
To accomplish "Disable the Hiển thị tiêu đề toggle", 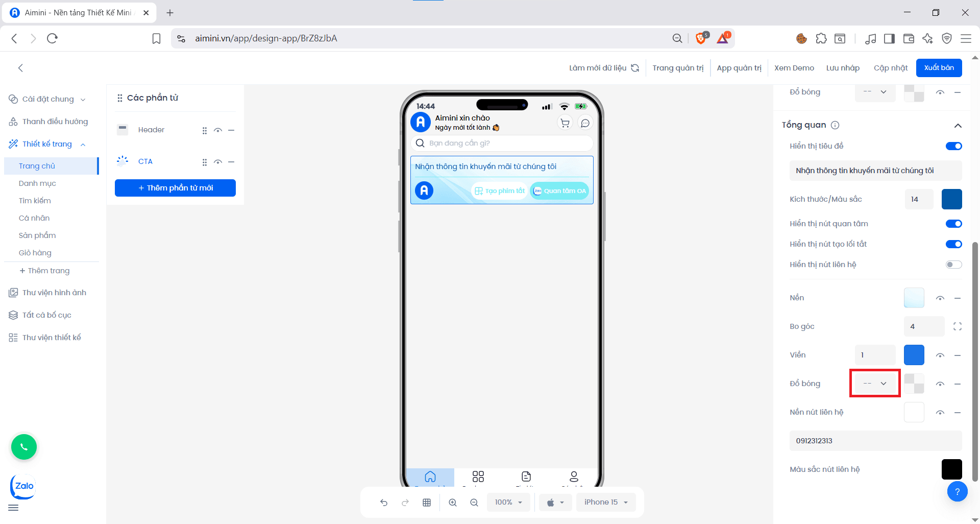I will (953, 146).
